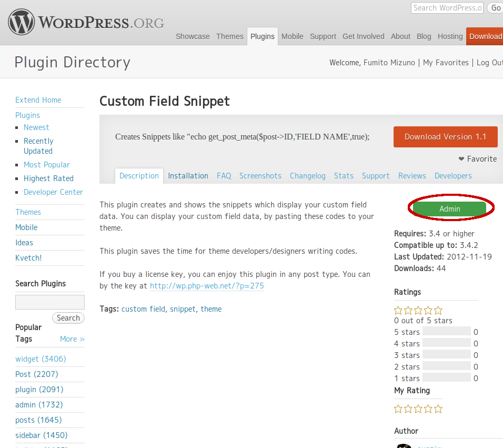Click the 5 stars rating bar
This screenshot has width=503, height=448.
click(x=447, y=332)
